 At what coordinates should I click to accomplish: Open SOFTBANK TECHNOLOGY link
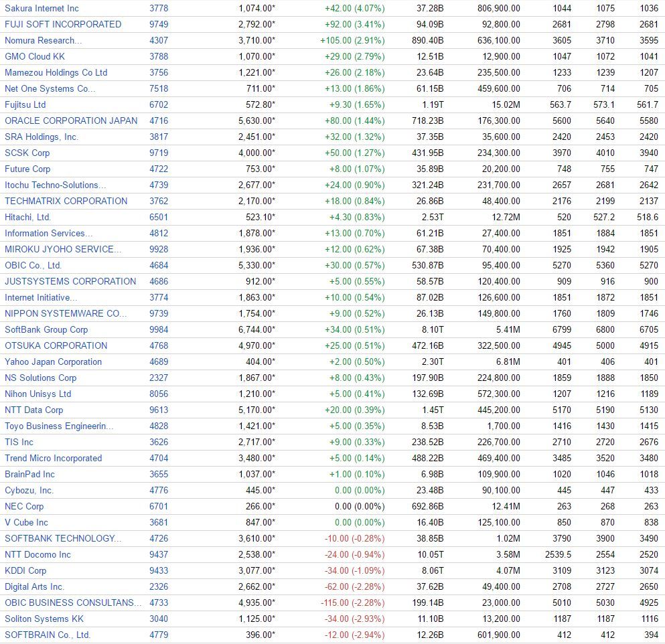(63, 540)
